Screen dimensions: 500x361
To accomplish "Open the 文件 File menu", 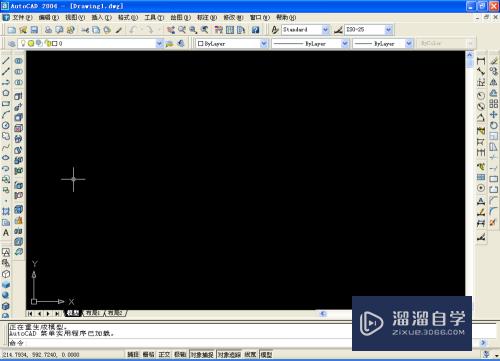I will coord(22,17).
